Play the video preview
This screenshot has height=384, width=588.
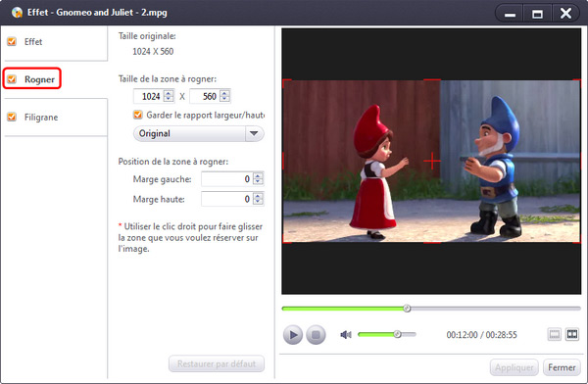[292, 334]
